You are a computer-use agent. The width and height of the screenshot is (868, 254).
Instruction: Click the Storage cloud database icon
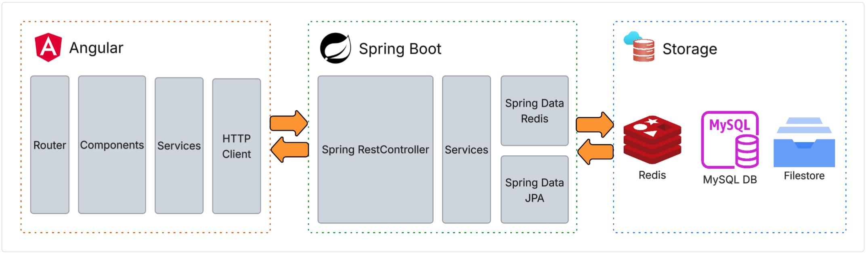pos(639,47)
